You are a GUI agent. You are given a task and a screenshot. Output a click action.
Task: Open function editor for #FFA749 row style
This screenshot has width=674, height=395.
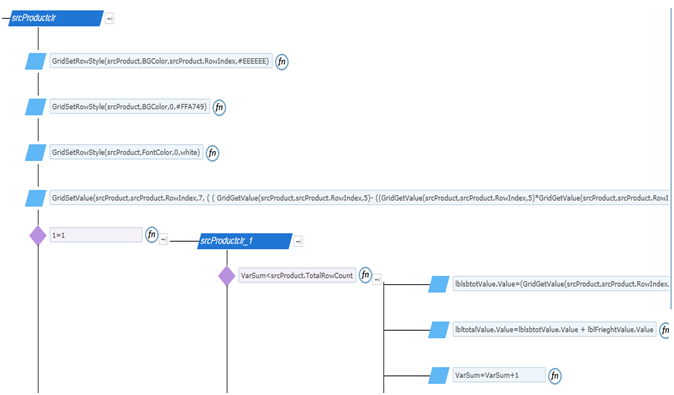coord(219,107)
